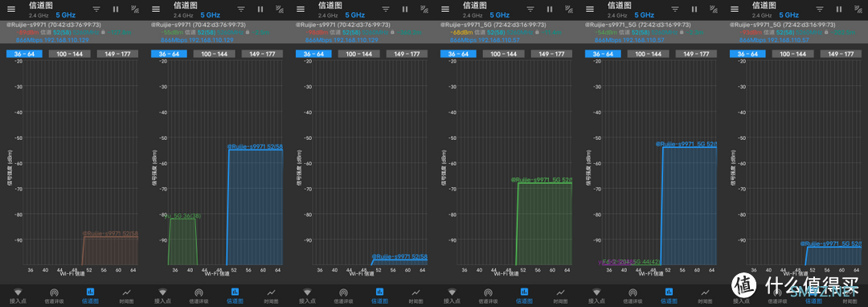The image size is (868, 307).
Task: Open hamburger menu in the -89dBm panel
Action: 11,10
